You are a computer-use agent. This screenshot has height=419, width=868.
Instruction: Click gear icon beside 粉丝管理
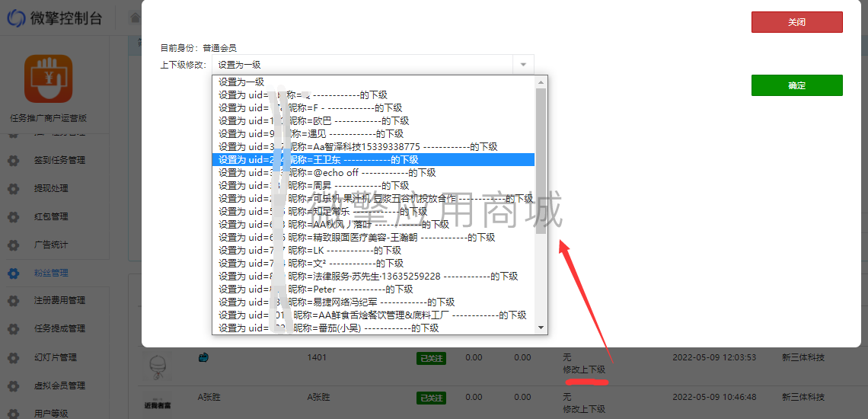(x=13, y=273)
